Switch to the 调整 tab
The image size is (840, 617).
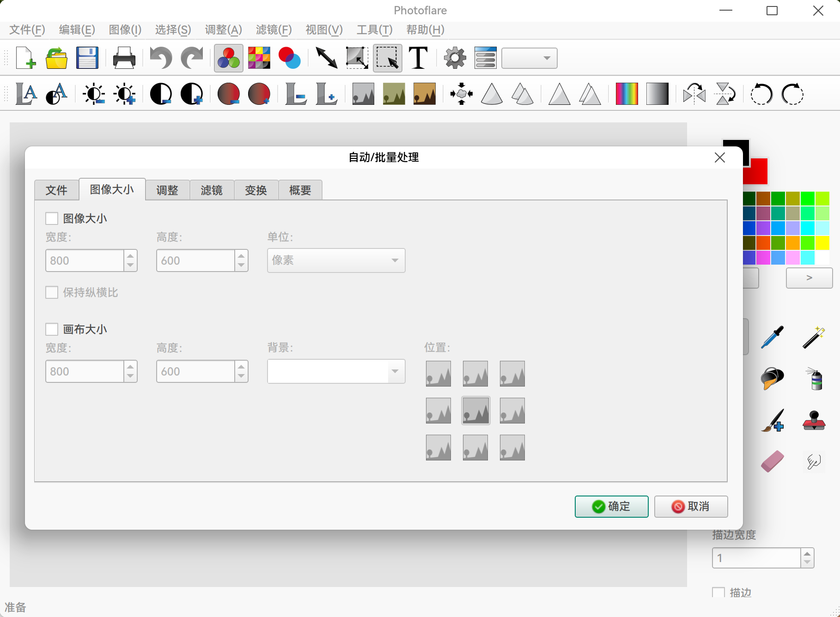[167, 190]
